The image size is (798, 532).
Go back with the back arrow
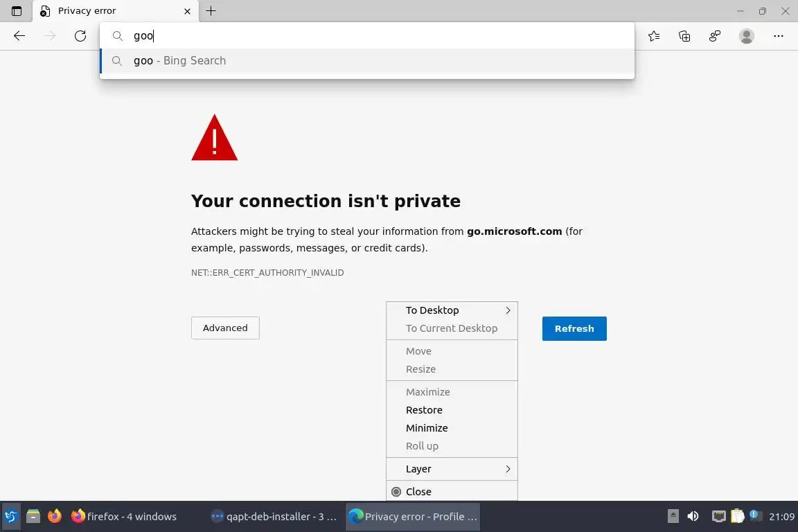(19, 36)
